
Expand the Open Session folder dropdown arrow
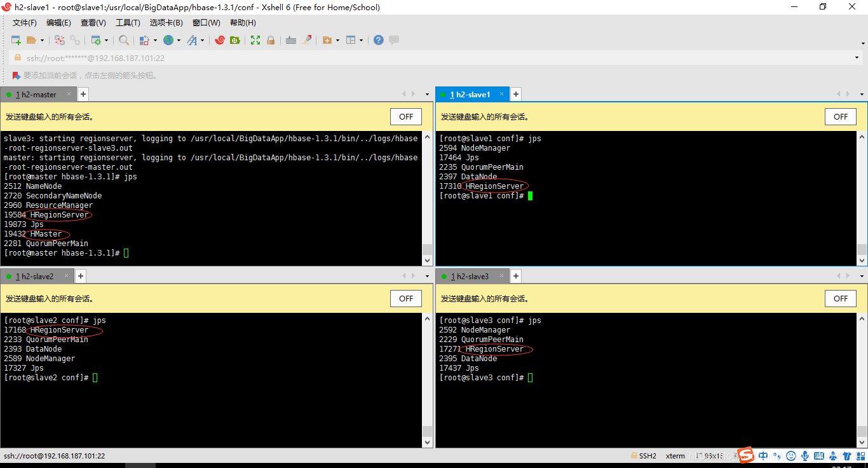point(43,41)
